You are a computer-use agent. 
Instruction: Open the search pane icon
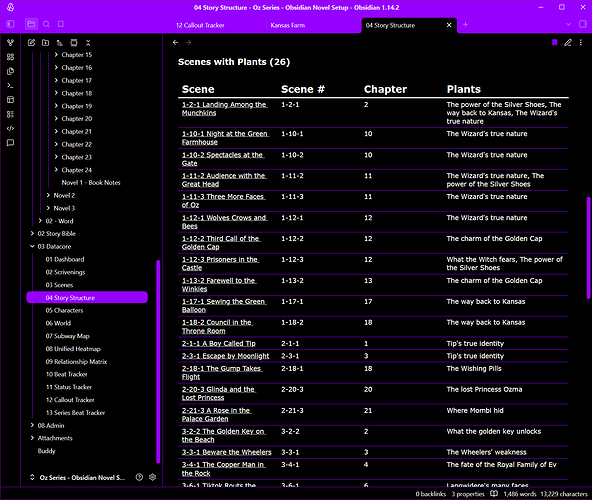tap(46, 24)
